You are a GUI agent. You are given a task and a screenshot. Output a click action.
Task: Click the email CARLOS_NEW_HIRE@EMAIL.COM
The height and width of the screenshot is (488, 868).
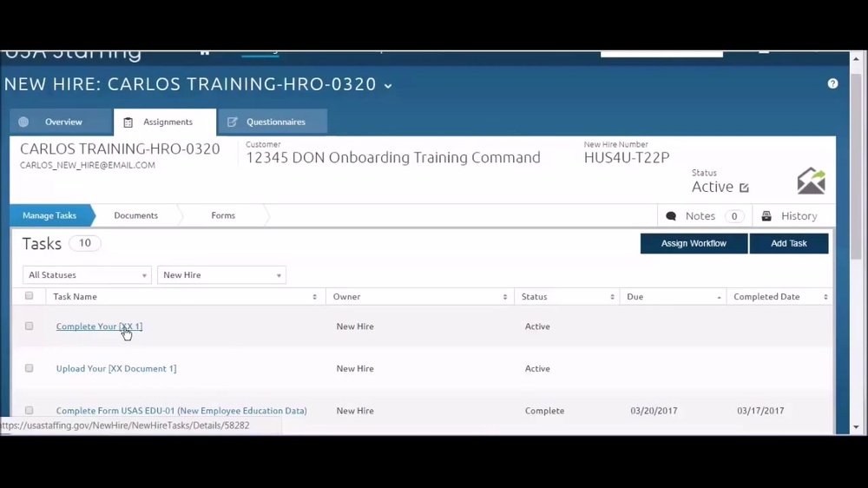pyautogui.click(x=88, y=165)
